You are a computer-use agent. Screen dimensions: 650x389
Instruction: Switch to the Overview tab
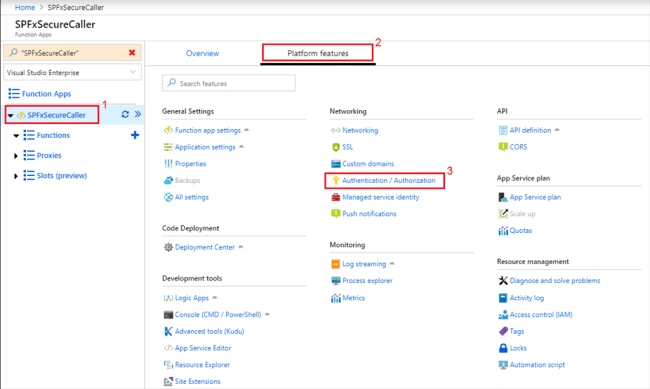[202, 53]
